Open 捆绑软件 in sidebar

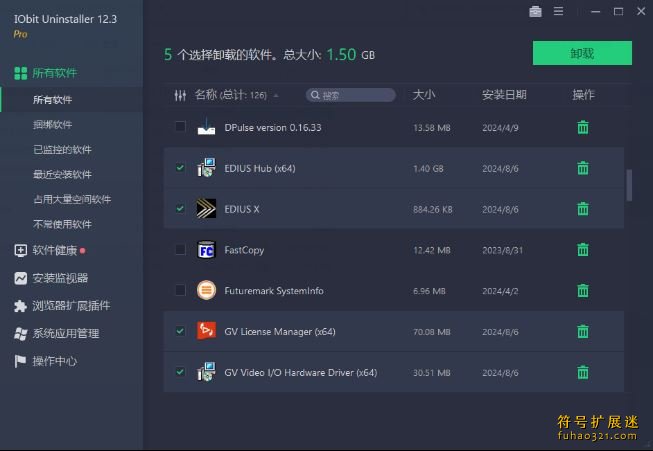52,125
